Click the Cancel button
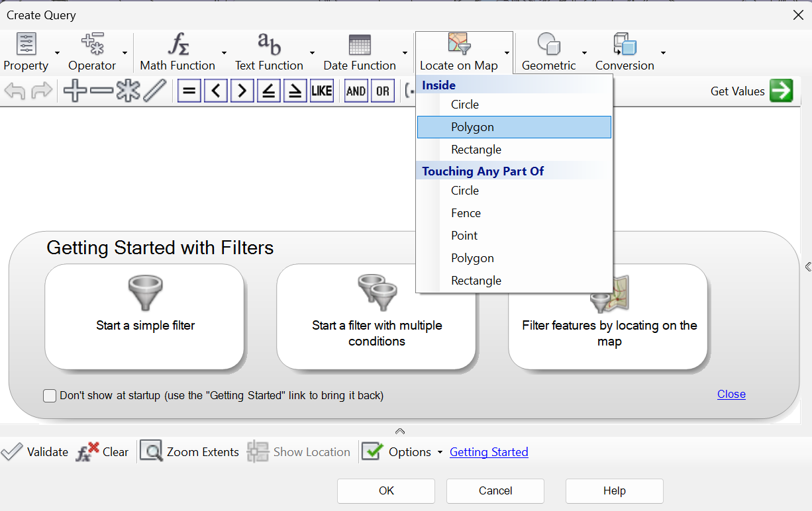The height and width of the screenshot is (511, 812). click(x=495, y=491)
